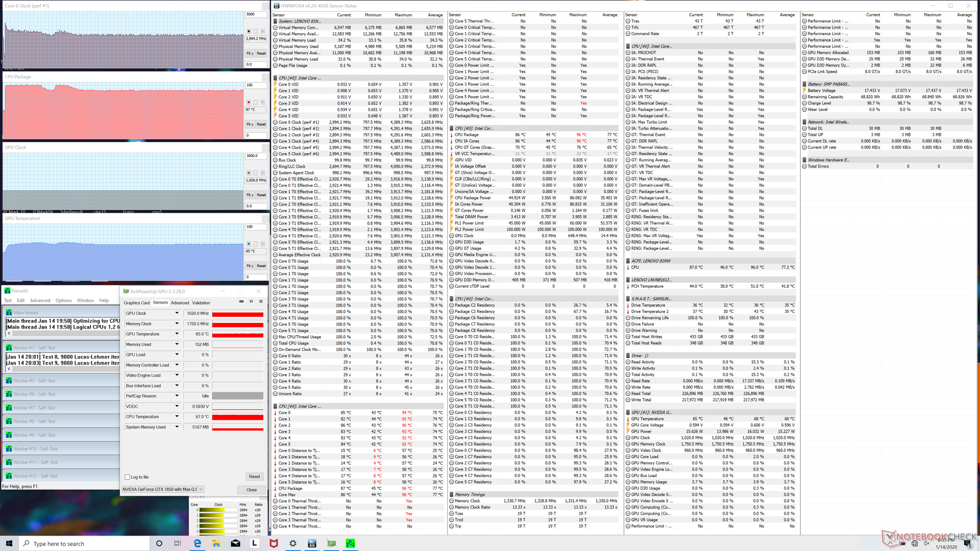This screenshot has width=980, height=551.
Task: Open Memory Clock sensor dropdown in GPU-Z
Action: point(177,323)
